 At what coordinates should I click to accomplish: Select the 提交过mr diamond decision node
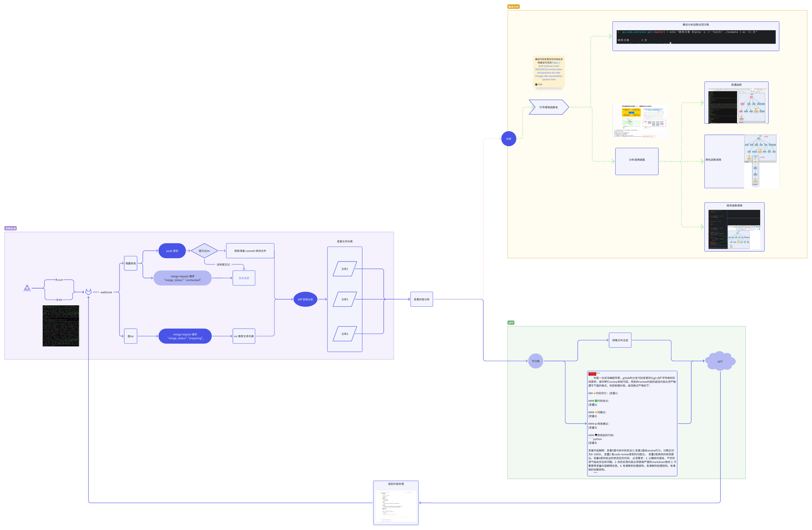coord(204,251)
